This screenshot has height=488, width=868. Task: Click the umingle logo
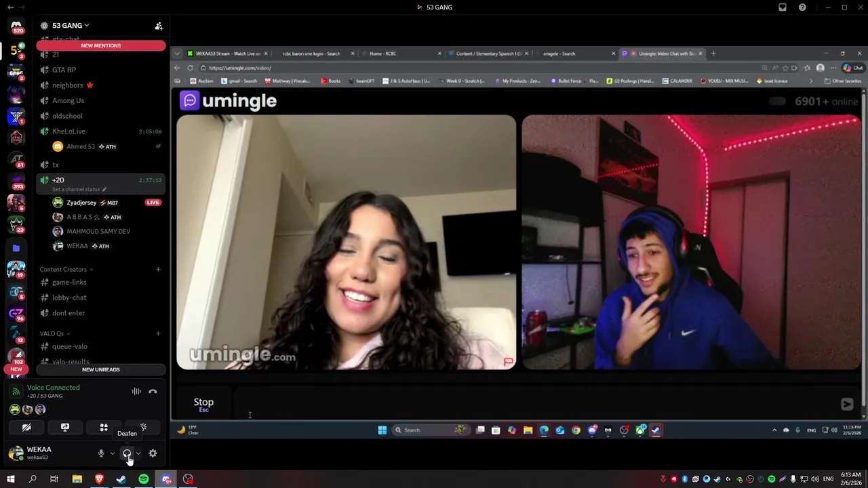point(228,101)
